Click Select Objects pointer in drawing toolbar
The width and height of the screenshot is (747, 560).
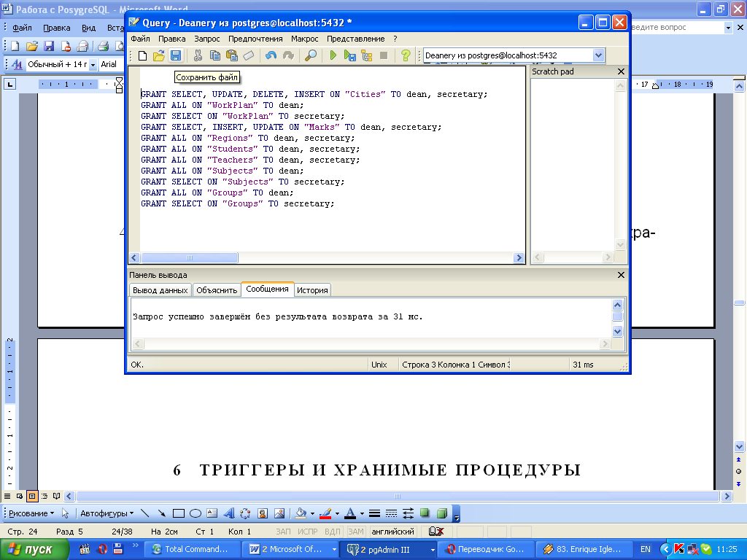coord(65,513)
